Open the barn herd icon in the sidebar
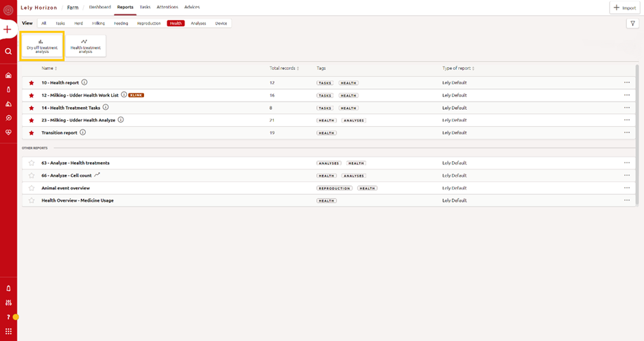Viewport: 644px width, 341px height. click(8, 75)
